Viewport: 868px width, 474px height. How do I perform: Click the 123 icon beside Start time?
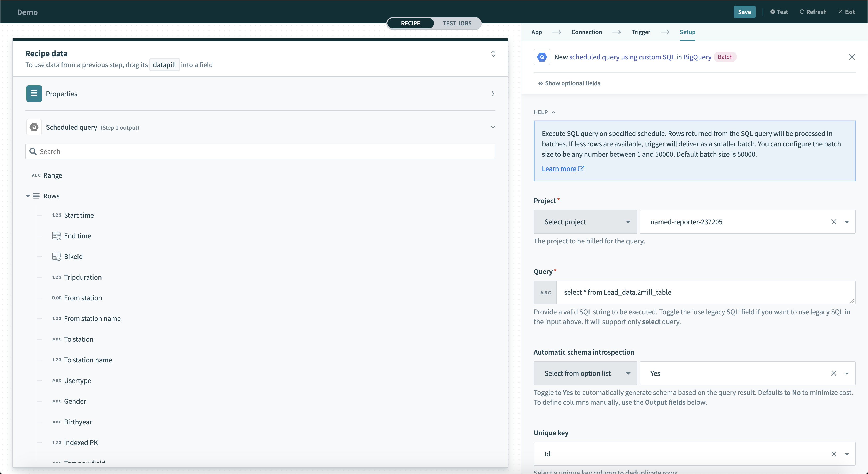57,215
